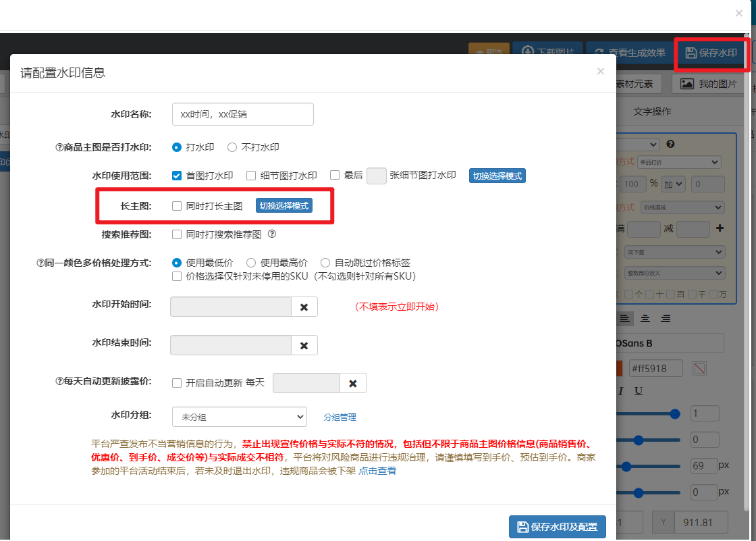
Task: Open the 水印分组 dropdown showing 未分组
Action: (x=239, y=417)
